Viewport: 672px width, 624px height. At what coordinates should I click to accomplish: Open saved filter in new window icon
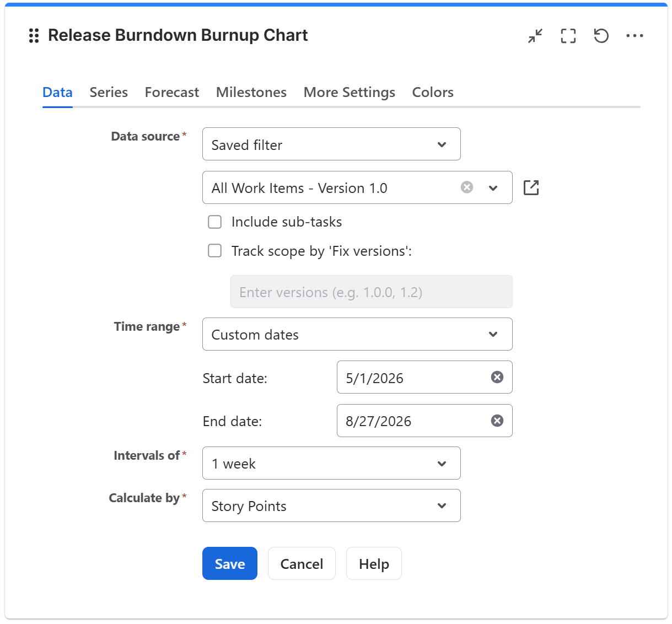coord(531,187)
